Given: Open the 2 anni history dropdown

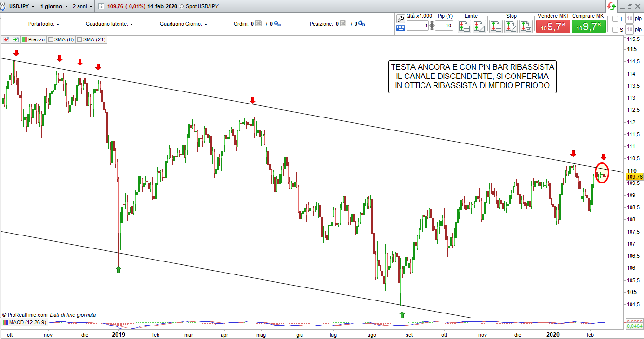Looking at the screenshot, I should [82, 7].
